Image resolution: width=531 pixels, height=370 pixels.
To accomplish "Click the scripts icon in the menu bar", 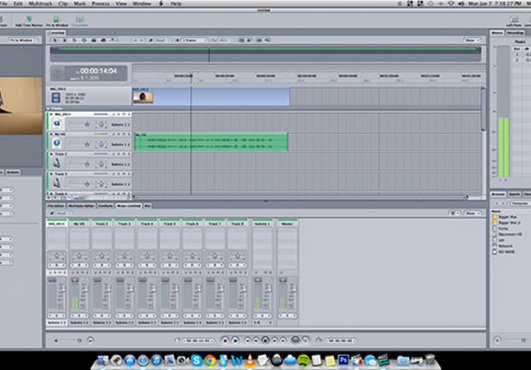I will click(x=161, y=3).
